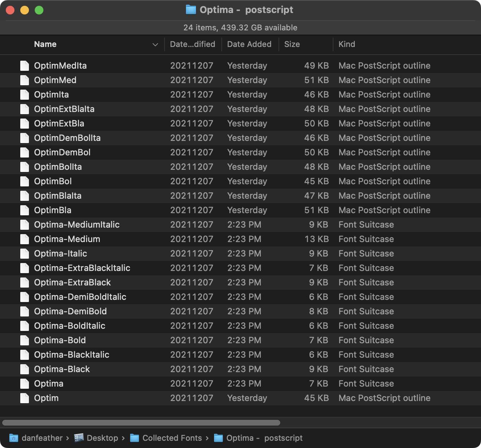Click the sort direction chevron on Name column

[x=155, y=44]
